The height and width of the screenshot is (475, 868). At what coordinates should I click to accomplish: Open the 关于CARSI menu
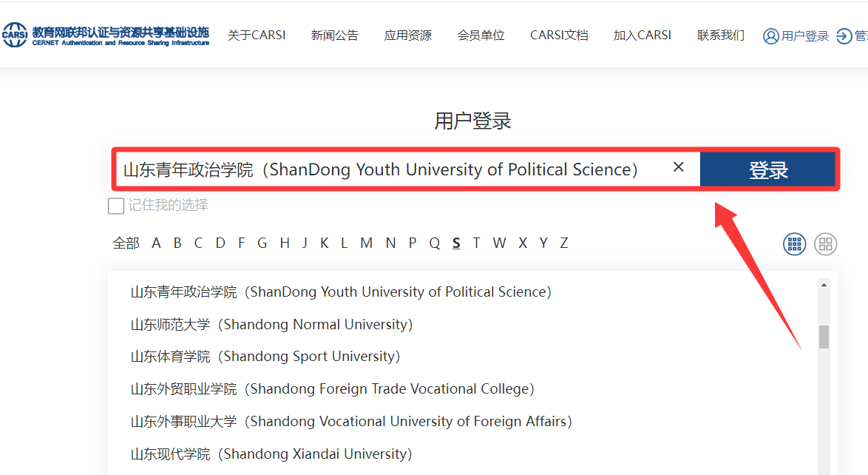pyautogui.click(x=257, y=35)
